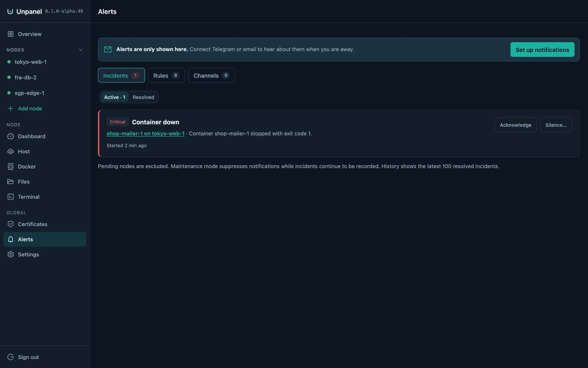The image size is (588, 368).
Task: Open shop-mailer-1 on tokyo-web-1 link
Action: 145,133
